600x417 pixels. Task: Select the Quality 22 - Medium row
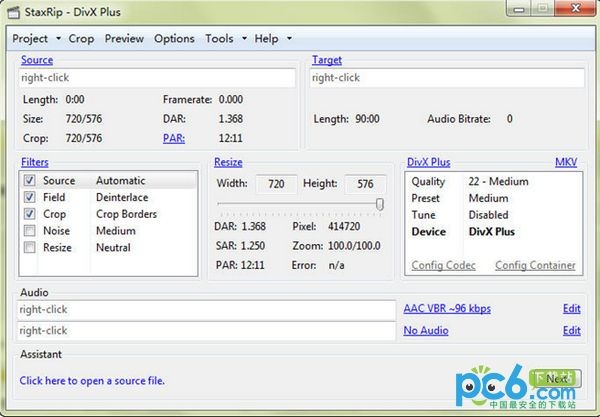point(494,181)
